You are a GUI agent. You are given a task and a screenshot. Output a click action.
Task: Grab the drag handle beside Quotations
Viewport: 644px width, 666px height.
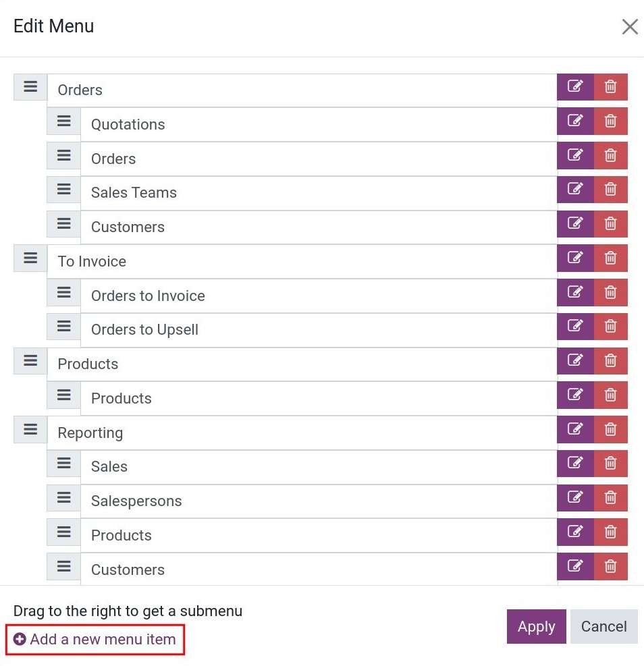63,121
